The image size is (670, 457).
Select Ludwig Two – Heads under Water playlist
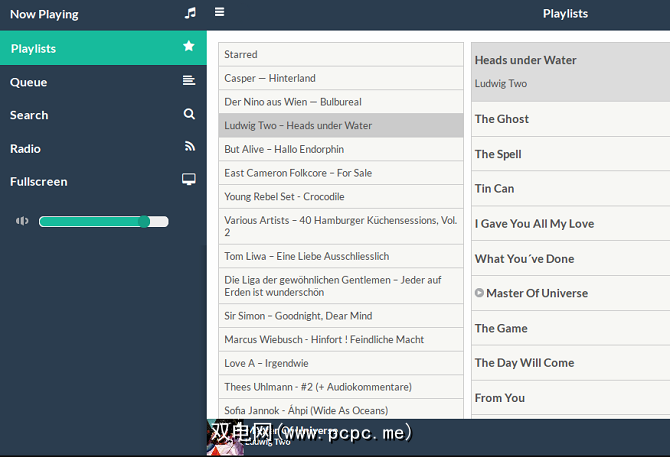point(341,126)
